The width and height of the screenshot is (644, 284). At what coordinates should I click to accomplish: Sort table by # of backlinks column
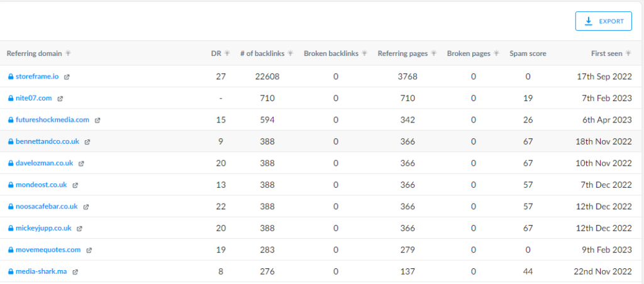tap(262, 53)
